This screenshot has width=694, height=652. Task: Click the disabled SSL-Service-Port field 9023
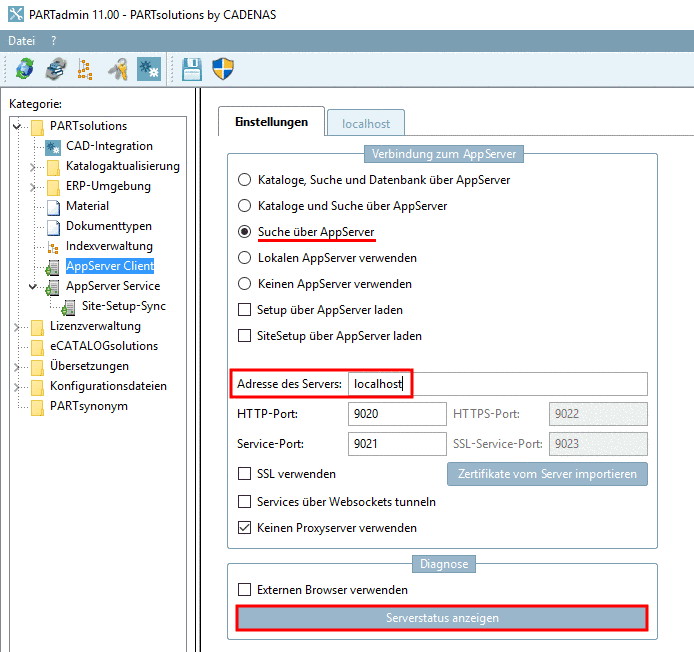[x=598, y=444]
